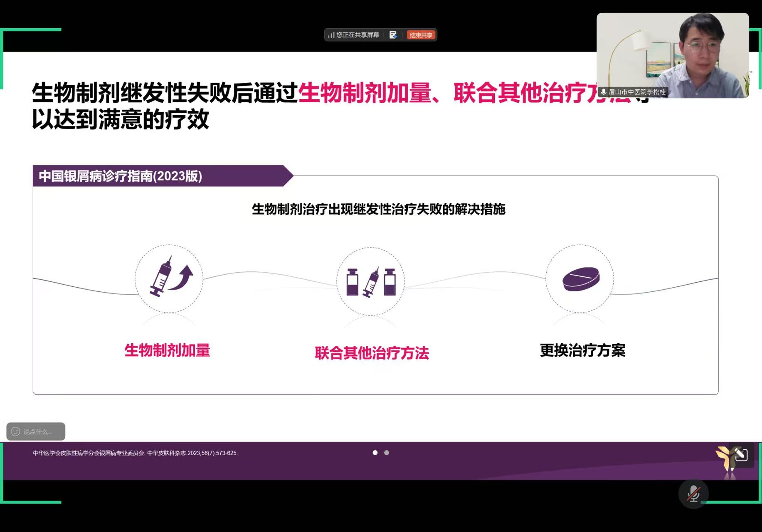The image size is (762, 532).
Task: Click the red 结束共享 end sharing button
Action: (x=421, y=35)
